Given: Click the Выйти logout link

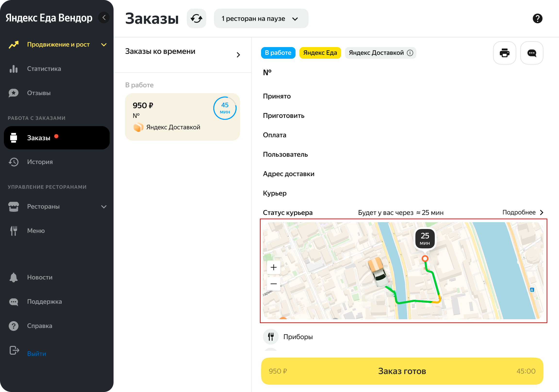Looking at the screenshot, I should tap(37, 353).
